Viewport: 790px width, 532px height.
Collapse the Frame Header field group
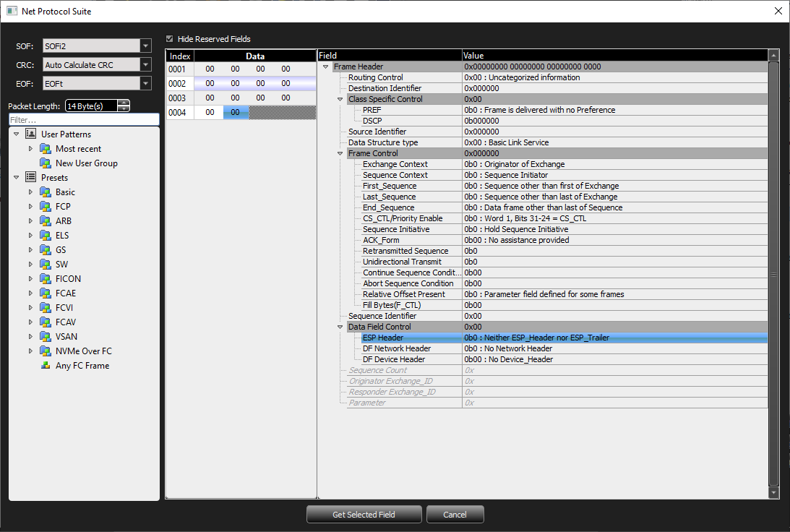[325, 66]
